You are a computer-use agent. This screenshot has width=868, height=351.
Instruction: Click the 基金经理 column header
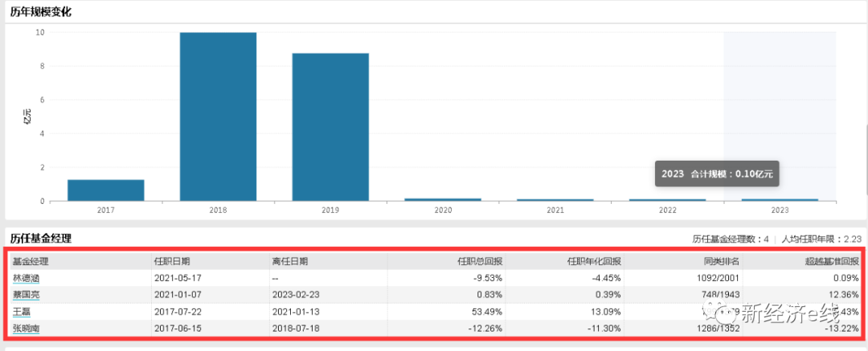click(31, 261)
